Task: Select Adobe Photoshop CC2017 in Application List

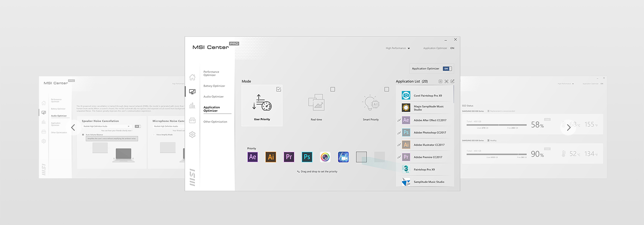Action: [x=424, y=132]
